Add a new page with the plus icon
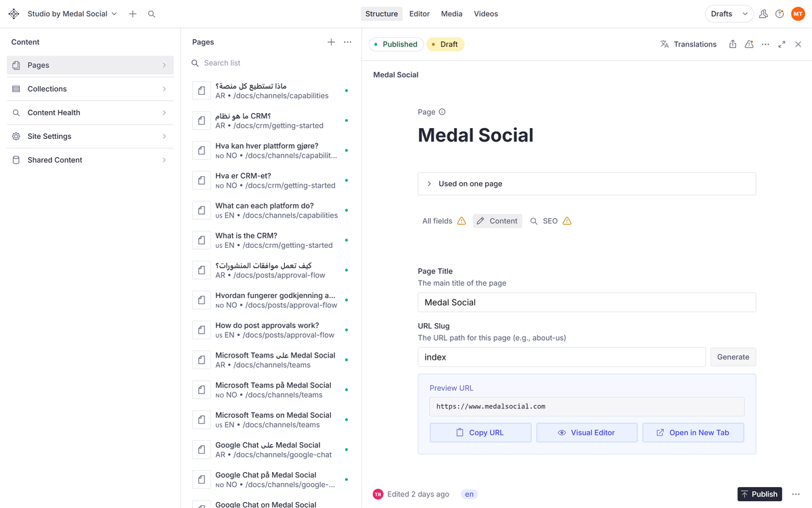Viewport: 812px width, 508px height. (331, 42)
